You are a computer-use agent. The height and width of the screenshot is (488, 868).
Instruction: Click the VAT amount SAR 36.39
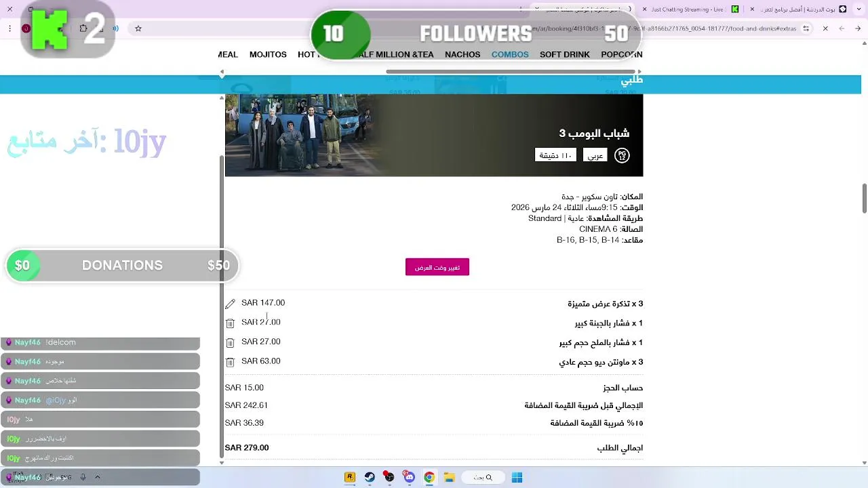click(x=244, y=423)
